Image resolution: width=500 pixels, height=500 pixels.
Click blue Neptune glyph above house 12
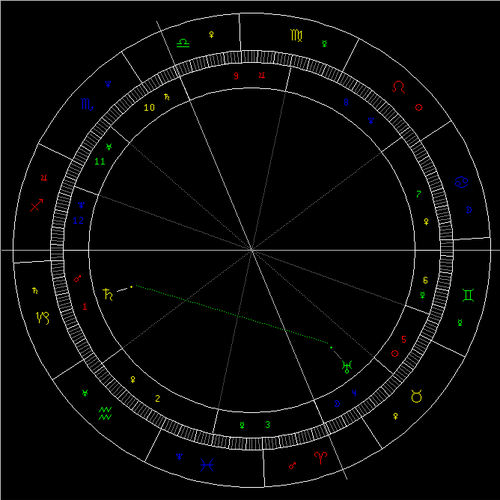81,205
